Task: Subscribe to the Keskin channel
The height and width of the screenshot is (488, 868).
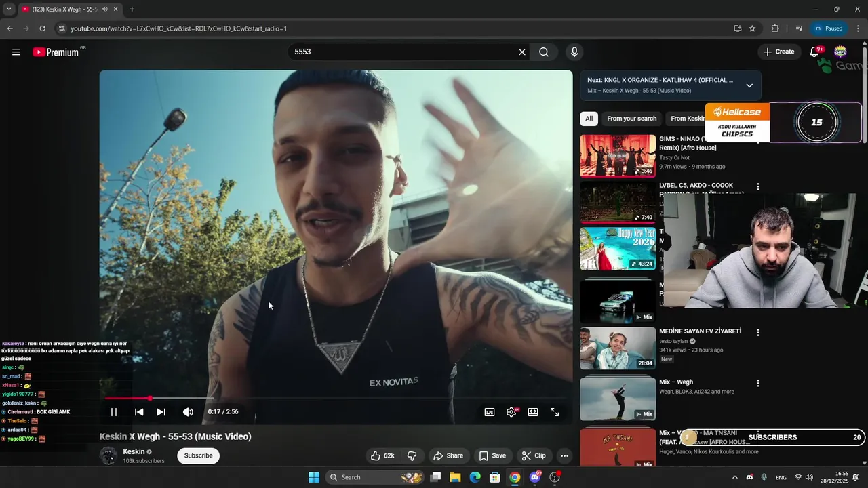Action: coord(199,455)
